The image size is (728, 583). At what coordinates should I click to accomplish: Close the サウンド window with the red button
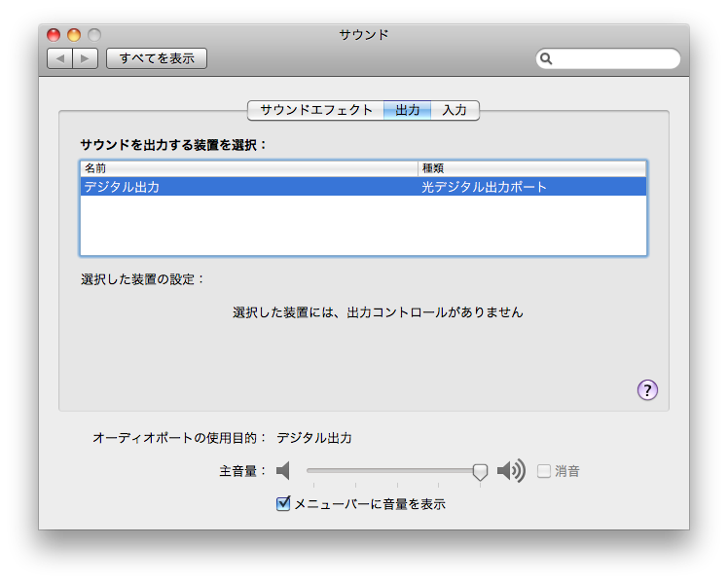[54, 35]
